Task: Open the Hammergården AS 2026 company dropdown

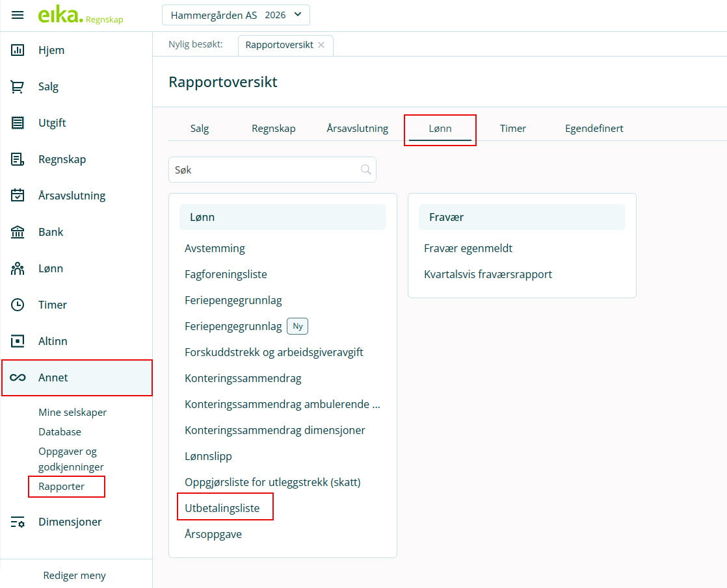Action: 235,15
